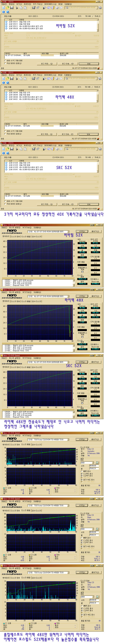Click blue info icon in 버바팀 52X burn window

pos(3,12)
